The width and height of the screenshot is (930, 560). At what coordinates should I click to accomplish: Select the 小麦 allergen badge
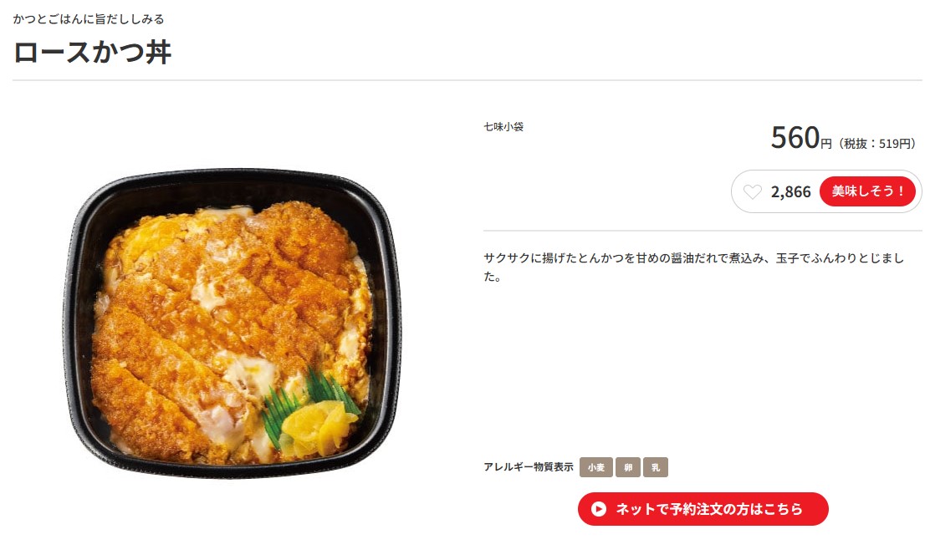[x=596, y=467]
